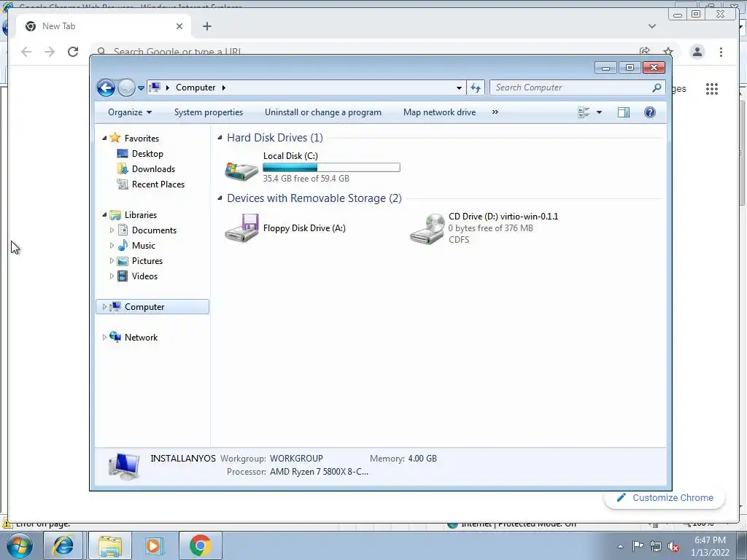The image size is (747, 560).
Task: Click Chrome's back navigation arrow
Action: [x=26, y=52]
